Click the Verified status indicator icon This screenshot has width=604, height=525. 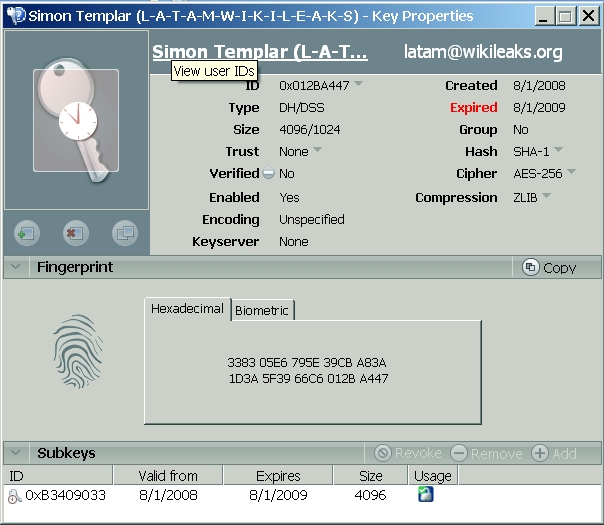(x=268, y=173)
